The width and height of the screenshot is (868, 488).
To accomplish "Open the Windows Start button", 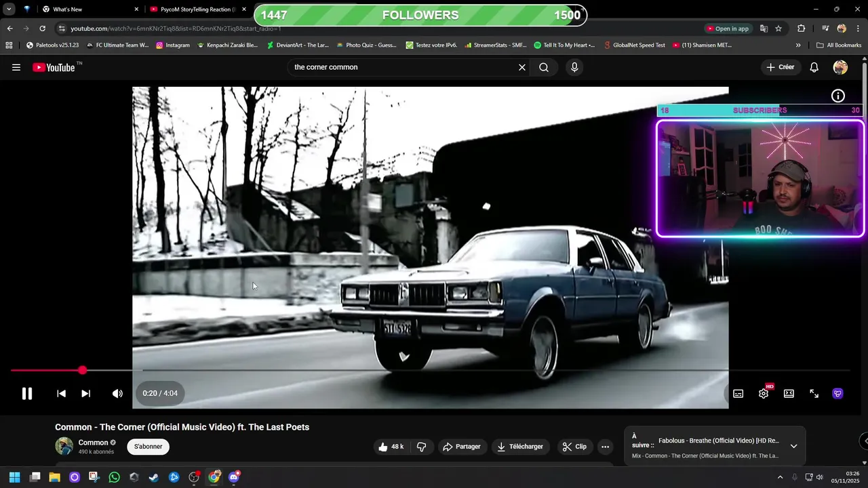I will coord(15,477).
